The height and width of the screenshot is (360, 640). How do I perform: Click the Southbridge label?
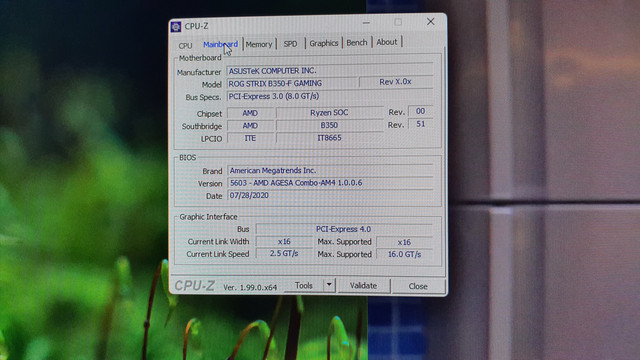tap(202, 126)
